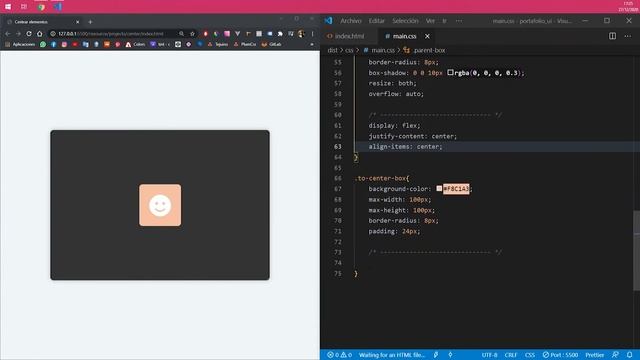Switch to Chrome from the taskbar

coord(41,7)
